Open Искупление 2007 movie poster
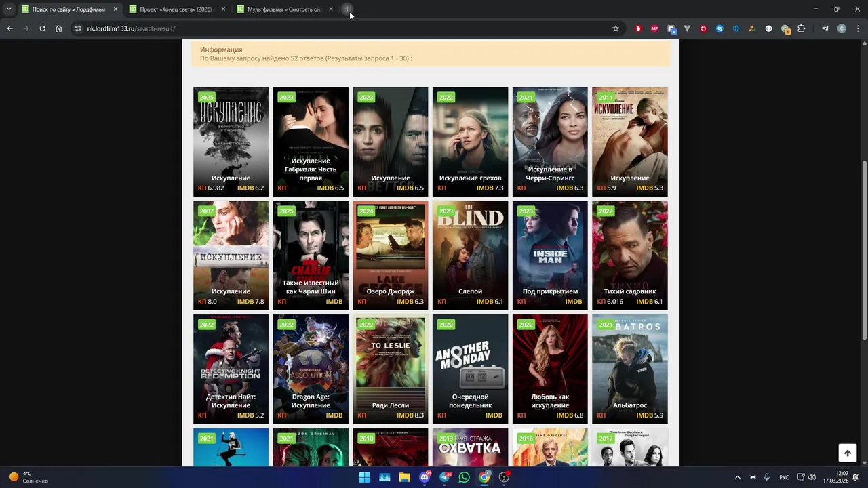Viewport: 868px width, 488px height. [231, 256]
